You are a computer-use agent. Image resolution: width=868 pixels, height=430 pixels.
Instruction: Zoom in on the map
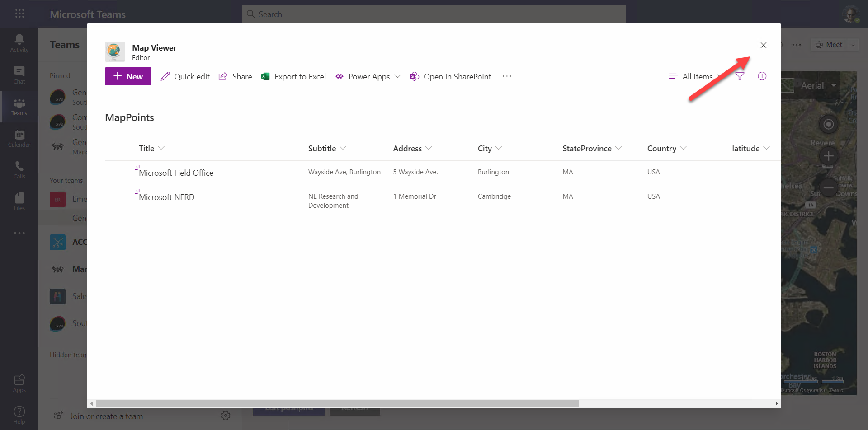click(828, 156)
